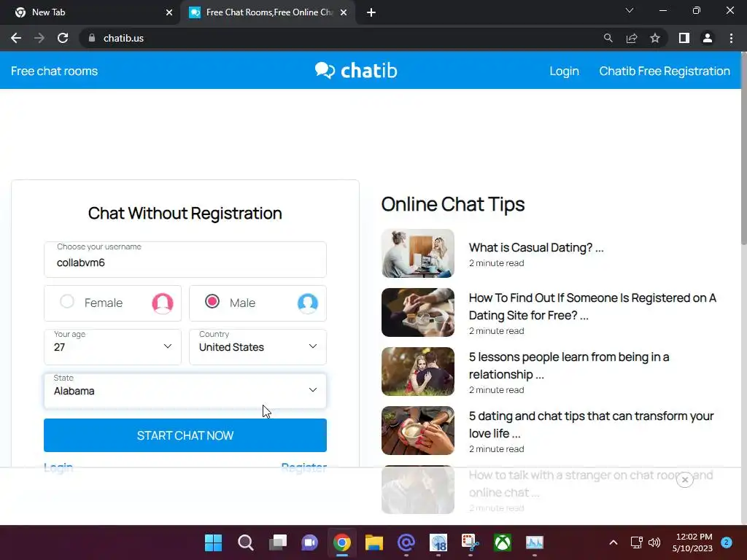Click the browser forward arrow
Viewport: 747px width, 560px height.
(39, 38)
